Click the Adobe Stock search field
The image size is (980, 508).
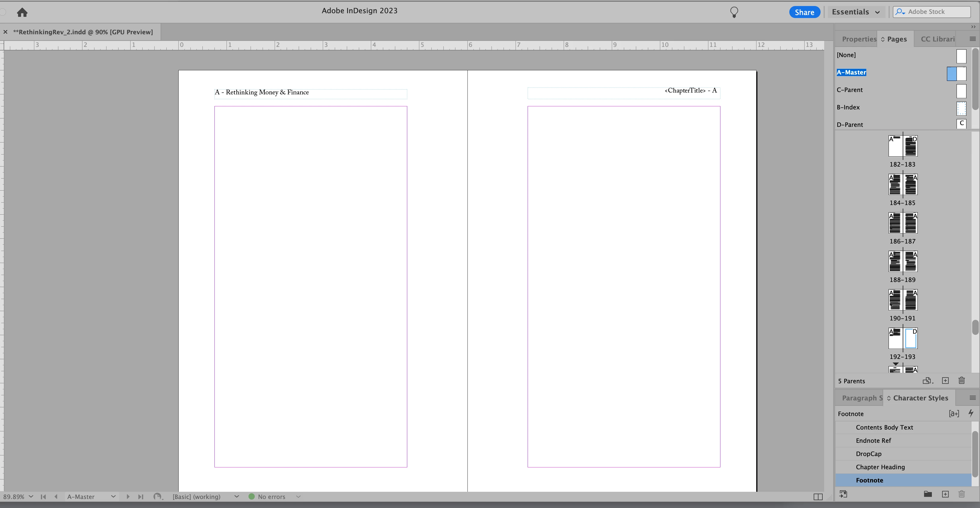tap(932, 12)
